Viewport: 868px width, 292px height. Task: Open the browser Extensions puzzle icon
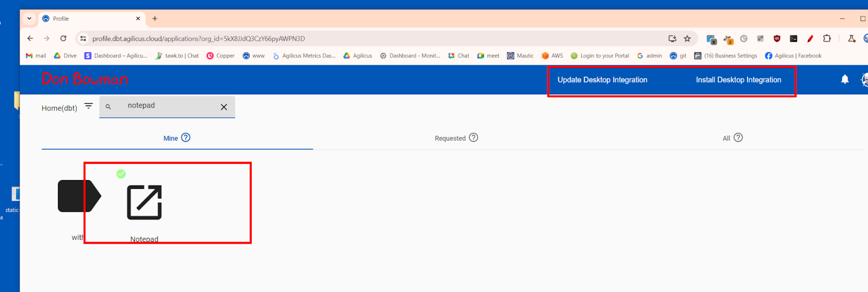pos(827,39)
